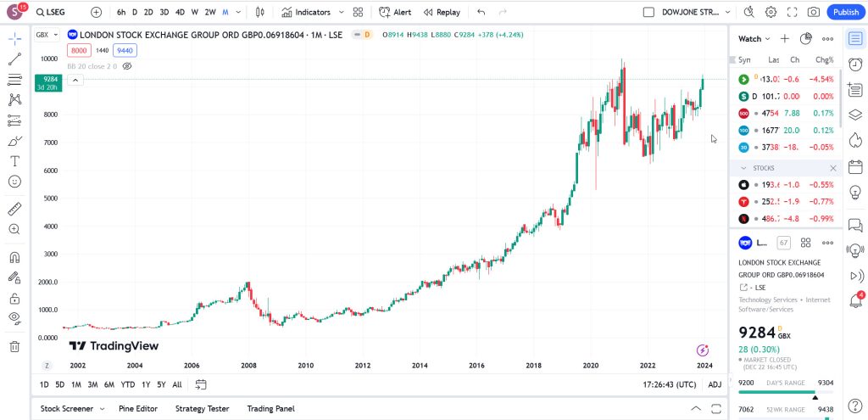Image resolution: width=868 pixels, height=420 pixels.
Task: Set chart range to 5Y
Action: (161, 384)
